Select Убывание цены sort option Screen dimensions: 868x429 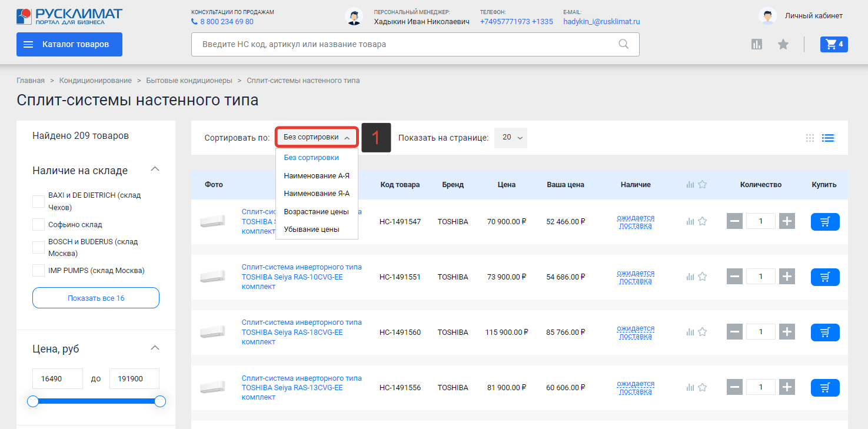point(312,229)
